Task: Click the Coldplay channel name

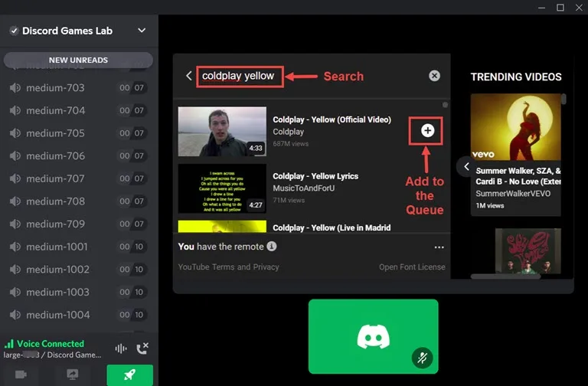Action: [x=289, y=132]
